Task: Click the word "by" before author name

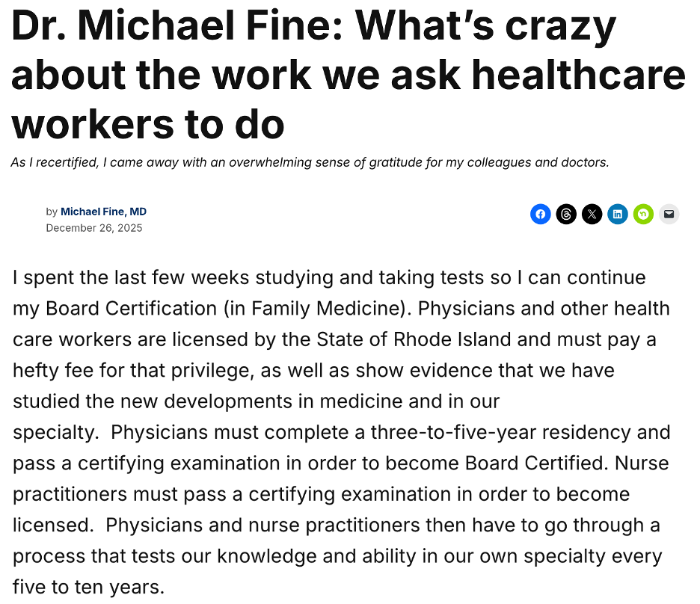Action: click(52, 212)
